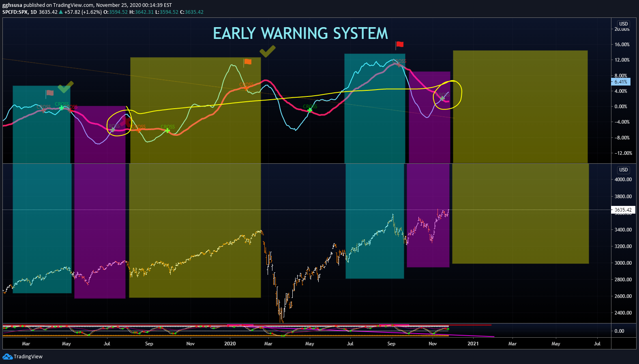Screen dimensions: 639x364
Task: Select the CROSS marker inside the right yellow ellipse
Action: point(442,98)
